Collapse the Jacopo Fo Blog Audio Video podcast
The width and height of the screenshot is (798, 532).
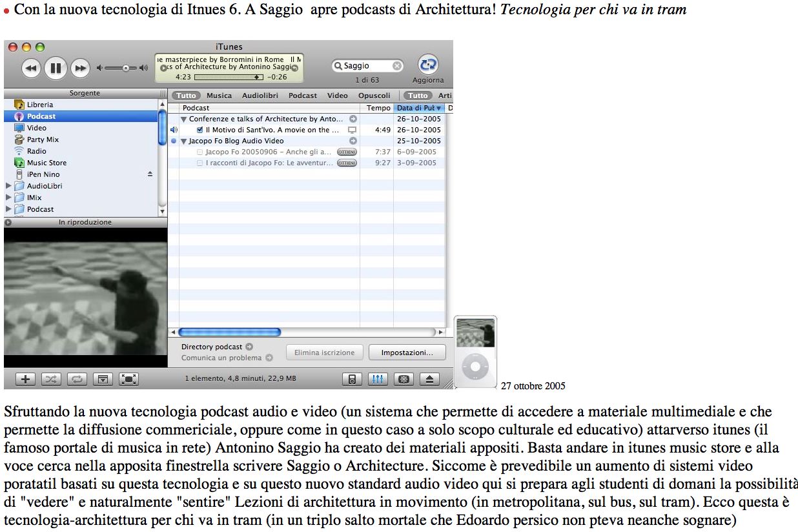(184, 141)
